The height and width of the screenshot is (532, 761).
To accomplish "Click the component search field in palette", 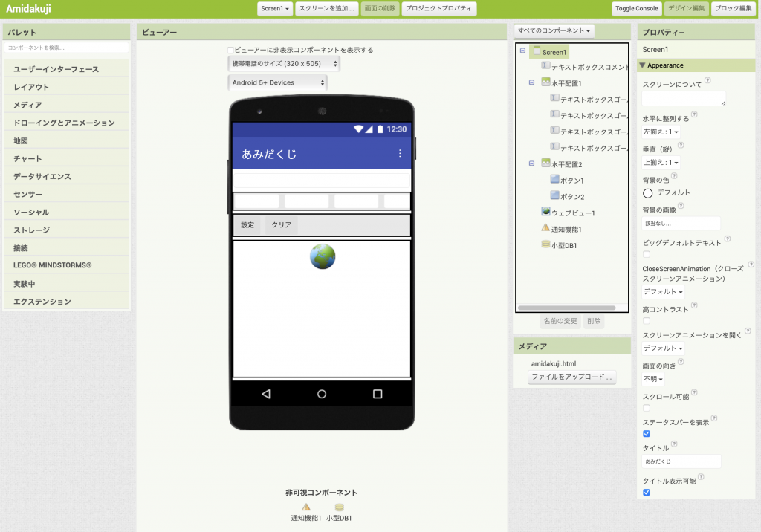I will (x=66, y=48).
